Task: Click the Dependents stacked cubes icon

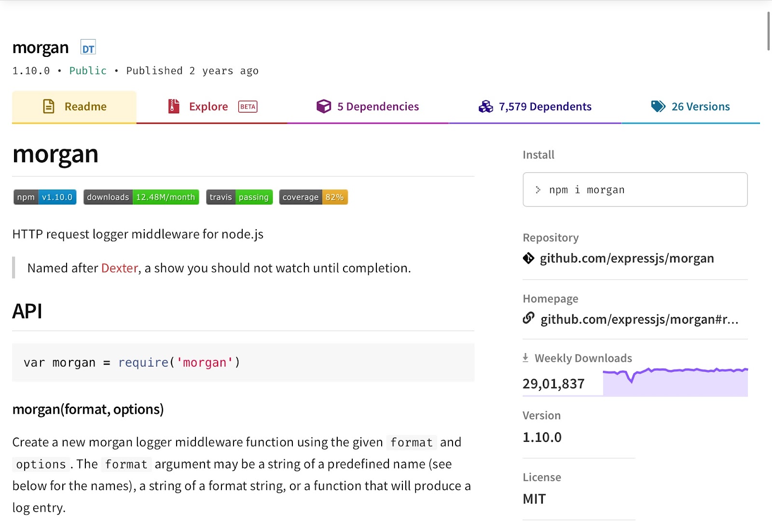Action: pos(486,106)
